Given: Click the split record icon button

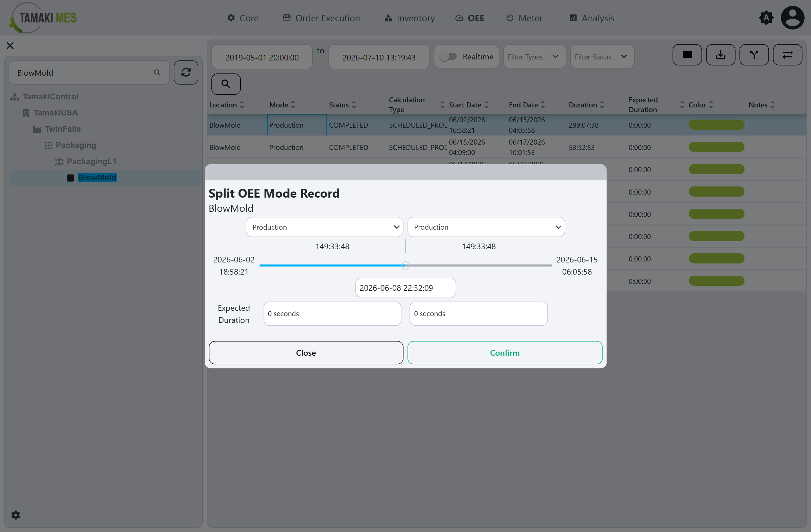Looking at the screenshot, I should coord(754,54).
